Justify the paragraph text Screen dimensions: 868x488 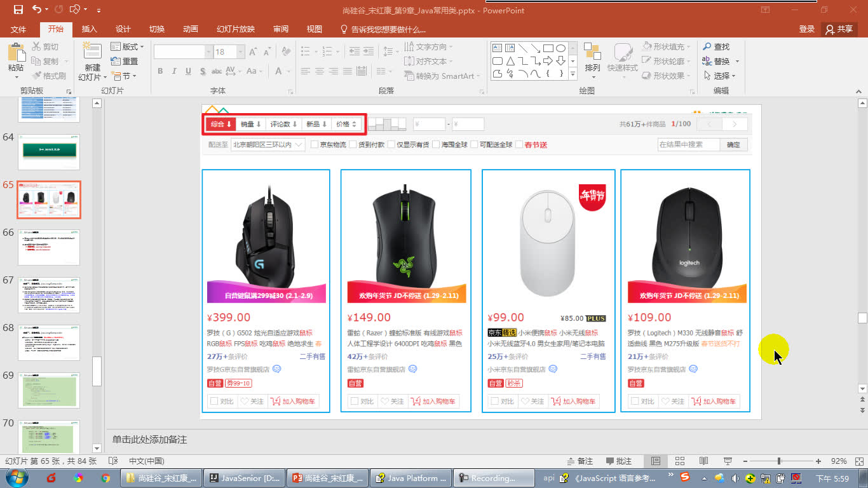(348, 72)
